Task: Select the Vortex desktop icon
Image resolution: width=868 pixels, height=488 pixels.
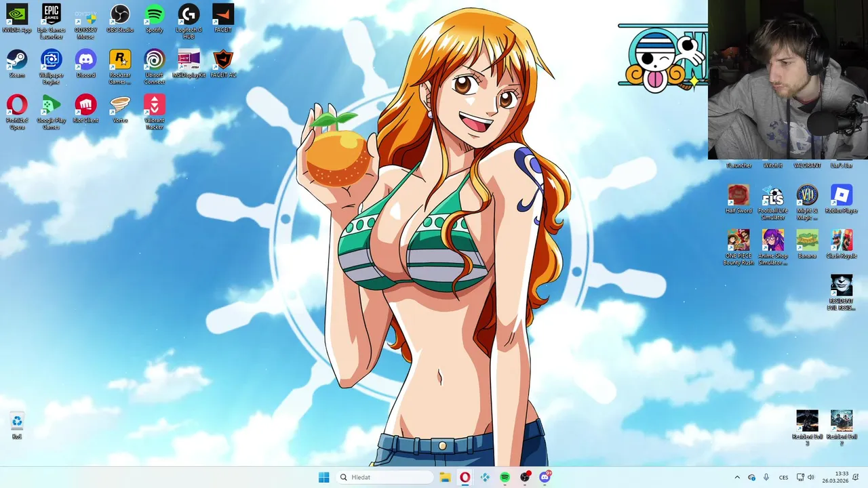Action: [120, 109]
